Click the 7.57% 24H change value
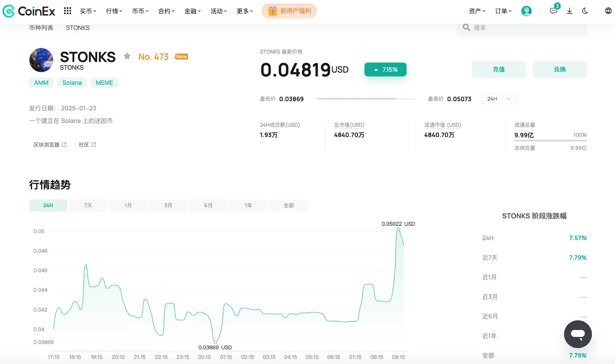 tap(578, 238)
